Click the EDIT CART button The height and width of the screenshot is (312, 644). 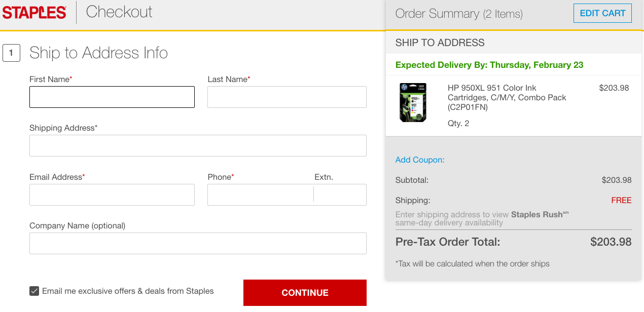tap(602, 14)
